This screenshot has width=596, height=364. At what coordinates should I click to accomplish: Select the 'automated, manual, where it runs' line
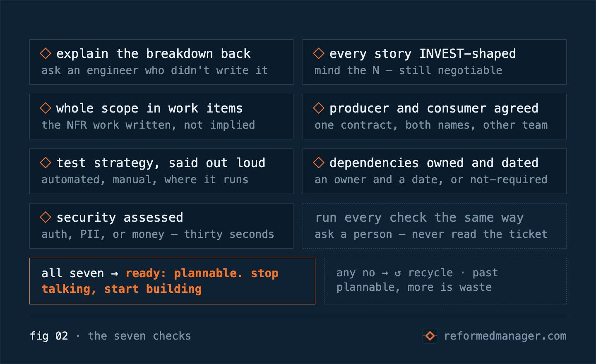(145, 180)
